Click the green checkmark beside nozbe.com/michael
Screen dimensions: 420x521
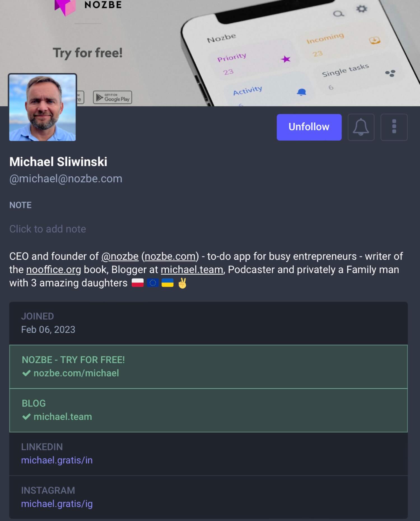click(x=26, y=373)
